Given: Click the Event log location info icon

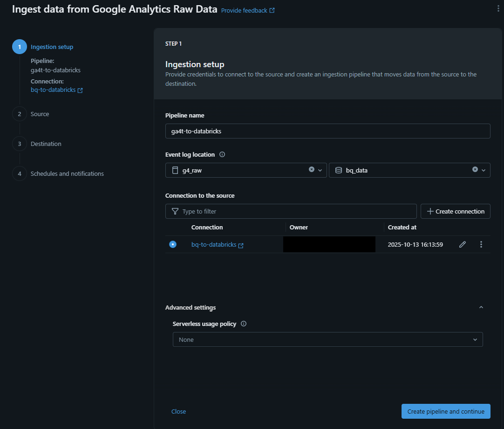Looking at the screenshot, I should [222, 154].
